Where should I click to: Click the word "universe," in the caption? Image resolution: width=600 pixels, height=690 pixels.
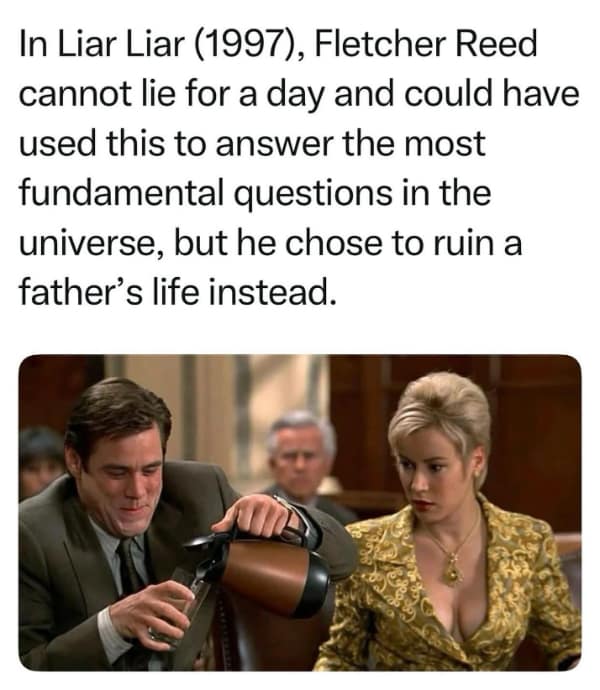click(x=92, y=243)
